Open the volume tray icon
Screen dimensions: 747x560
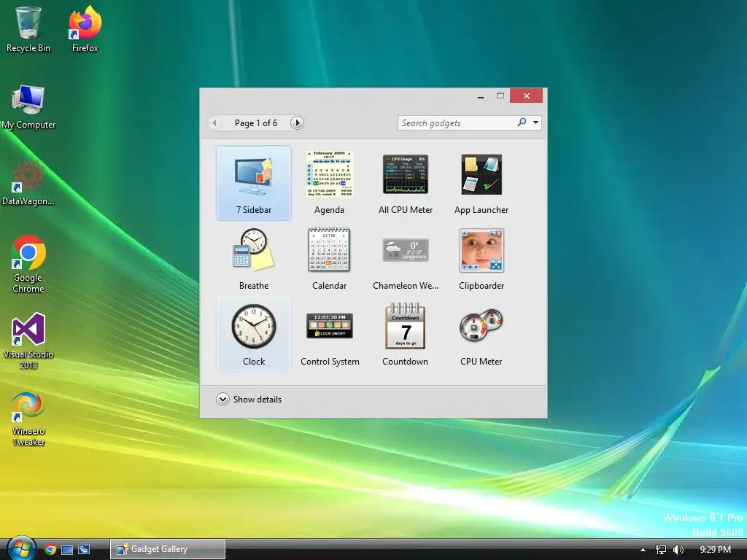(678, 550)
